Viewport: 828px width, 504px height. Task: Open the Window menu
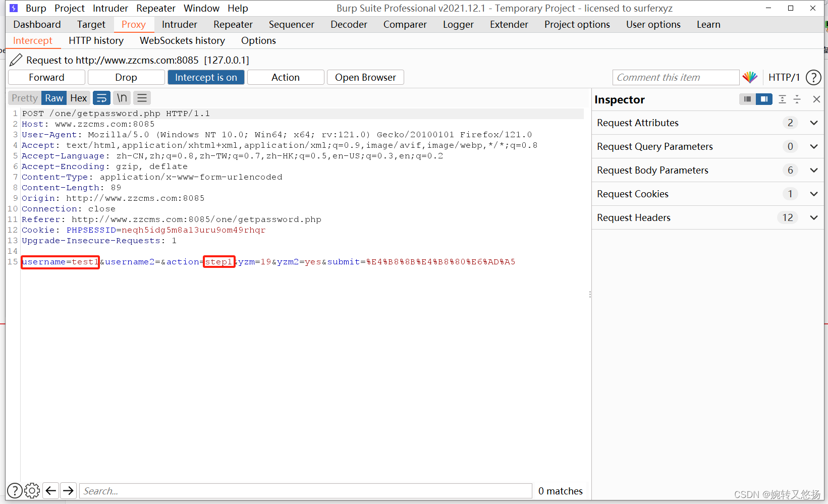[x=201, y=8]
